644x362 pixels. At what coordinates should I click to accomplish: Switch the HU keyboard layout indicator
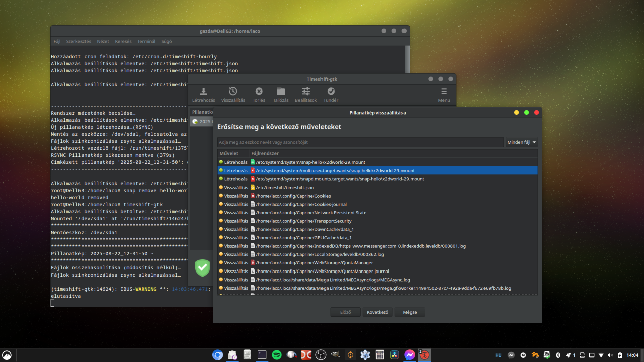point(498,355)
